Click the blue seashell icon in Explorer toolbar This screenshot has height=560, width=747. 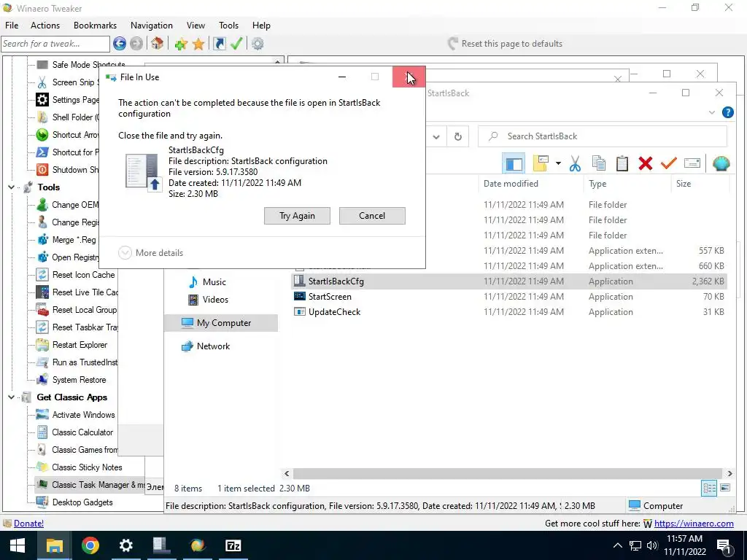[721, 164]
